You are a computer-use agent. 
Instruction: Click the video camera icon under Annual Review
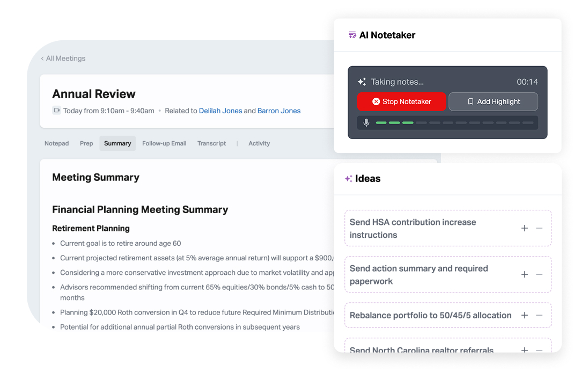pyautogui.click(x=56, y=111)
